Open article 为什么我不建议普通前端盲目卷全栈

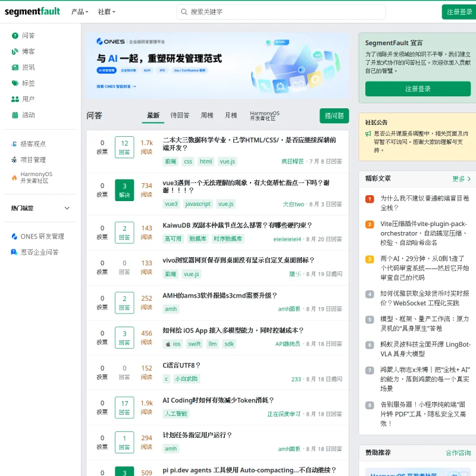tap(424, 203)
